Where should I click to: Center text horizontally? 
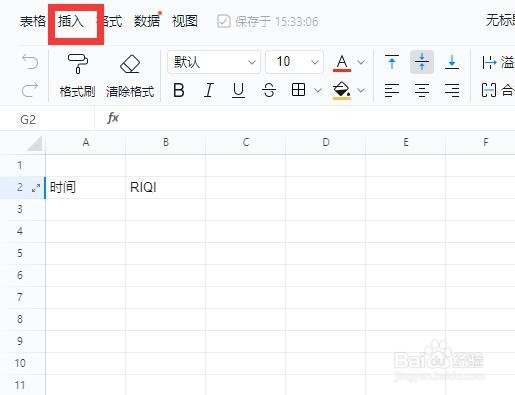coord(422,90)
